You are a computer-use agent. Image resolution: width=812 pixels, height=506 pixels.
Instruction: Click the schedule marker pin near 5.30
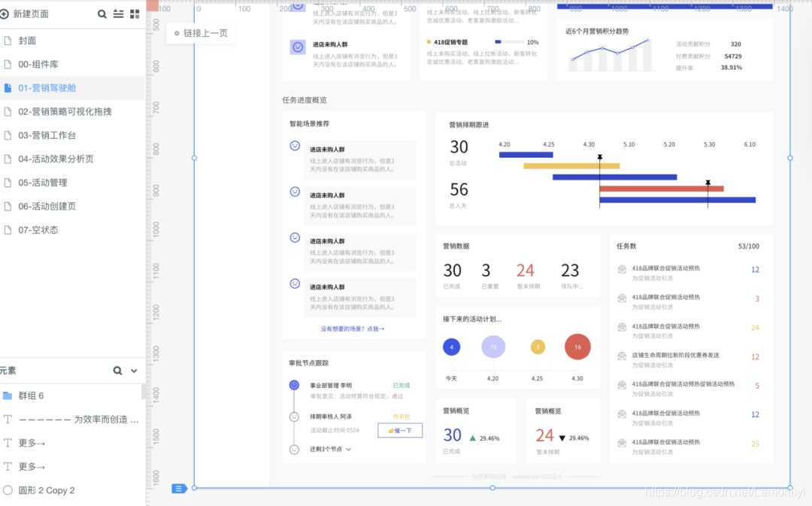tap(708, 183)
